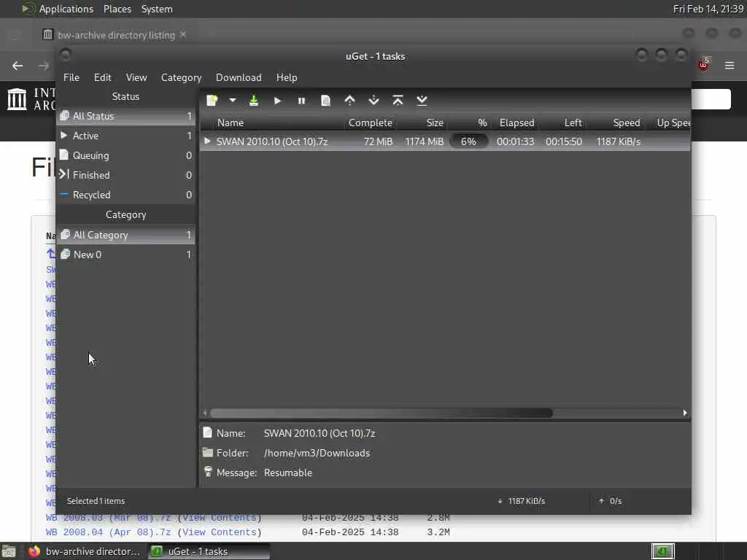Open the View menu in uGet
Viewport: 747px width, 560px height.
(136, 77)
